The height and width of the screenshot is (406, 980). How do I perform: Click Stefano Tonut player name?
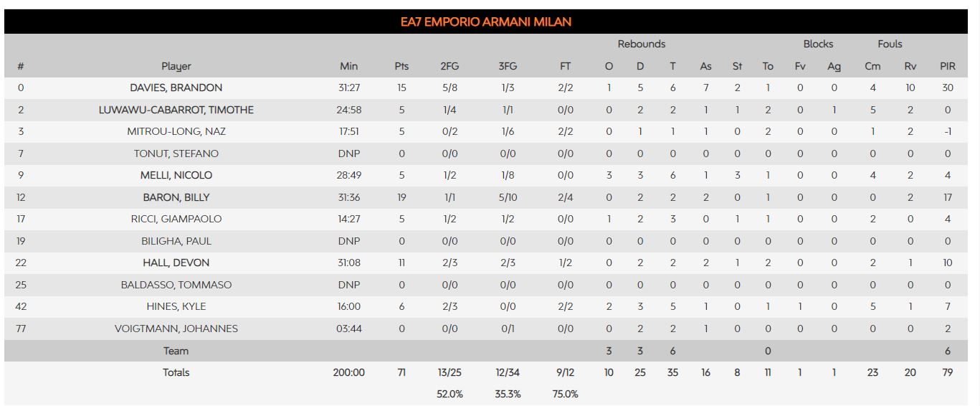click(176, 154)
